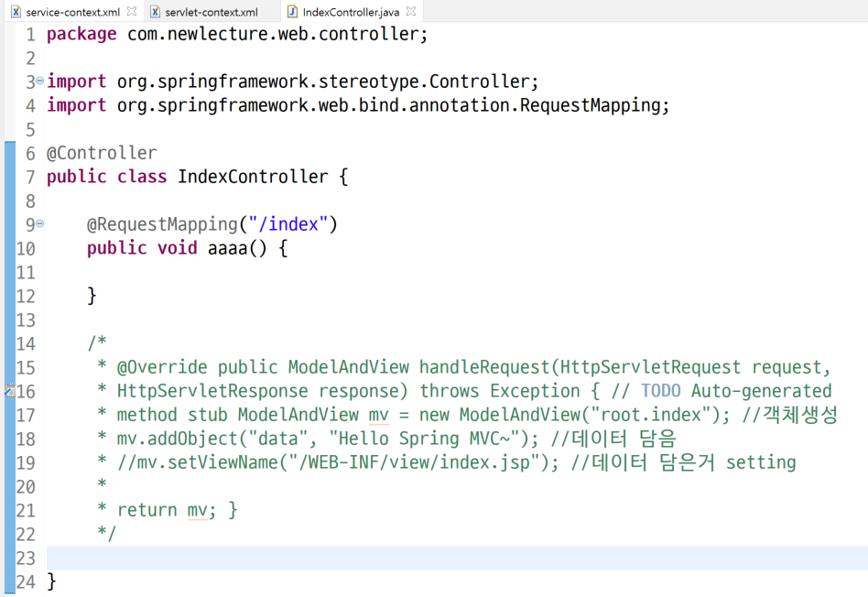The height and width of the screenshot is (597, 868).
Task: Click the XML file icon on servlet-context.xml tab
Action: pyautogui.click(x=156, y=12)
